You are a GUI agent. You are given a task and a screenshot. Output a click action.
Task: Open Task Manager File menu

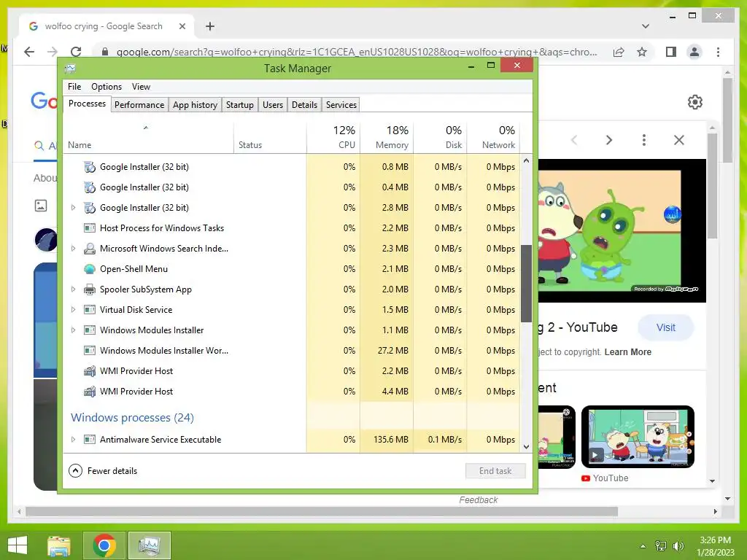click(74, 87)
